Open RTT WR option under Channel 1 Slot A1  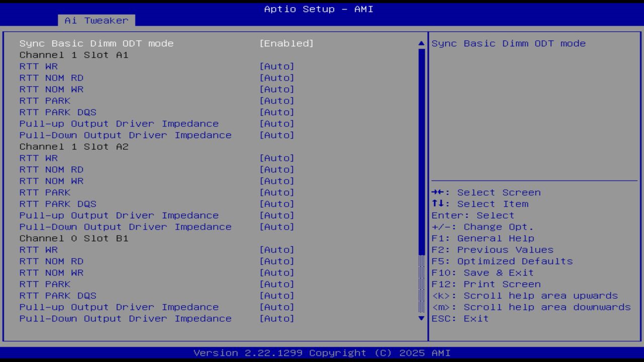38,66
